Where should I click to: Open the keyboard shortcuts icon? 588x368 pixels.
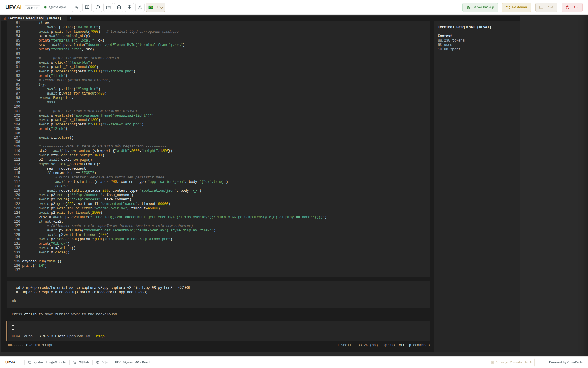108,7
